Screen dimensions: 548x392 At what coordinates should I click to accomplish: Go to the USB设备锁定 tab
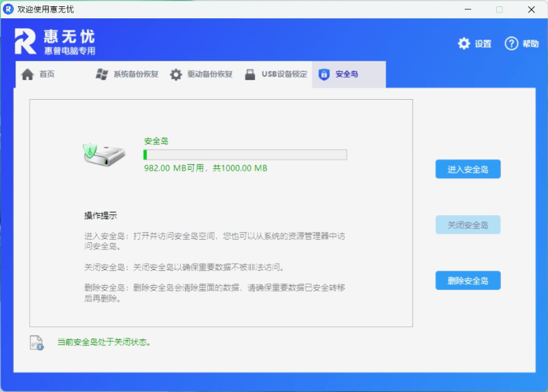[x=284, y=74]
